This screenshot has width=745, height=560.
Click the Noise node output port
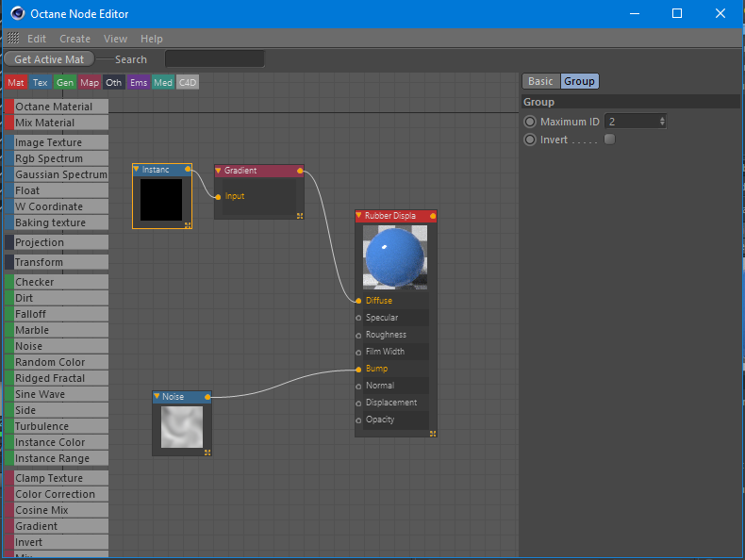pos(207,397)
